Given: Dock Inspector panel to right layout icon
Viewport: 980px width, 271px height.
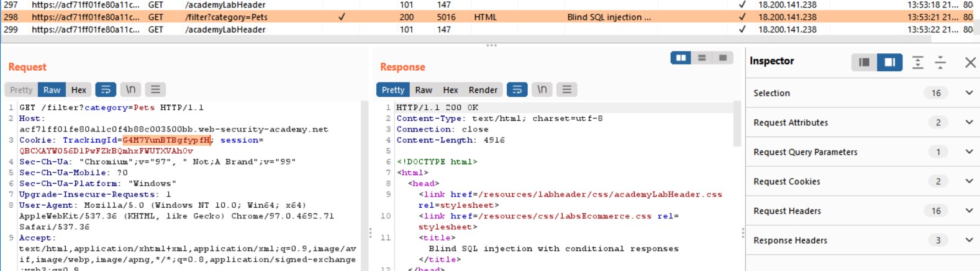Looking at the screenshot, I should tap(889, 62).
